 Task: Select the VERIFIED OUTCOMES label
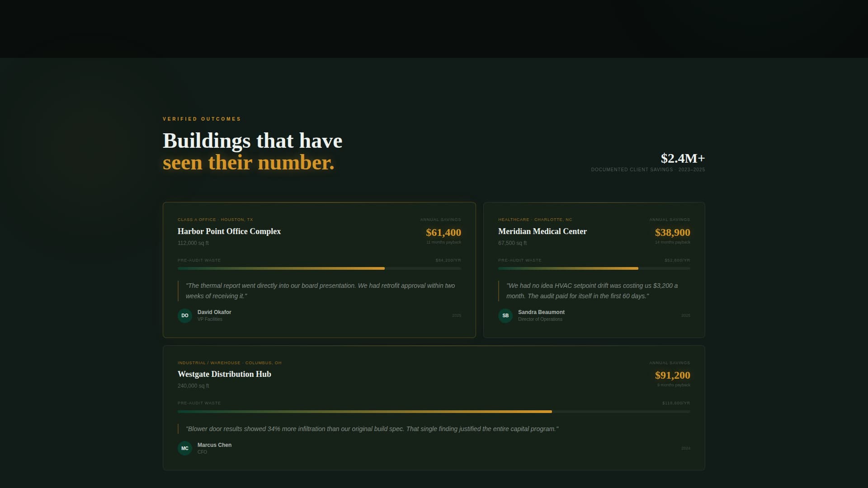[202, 119]
